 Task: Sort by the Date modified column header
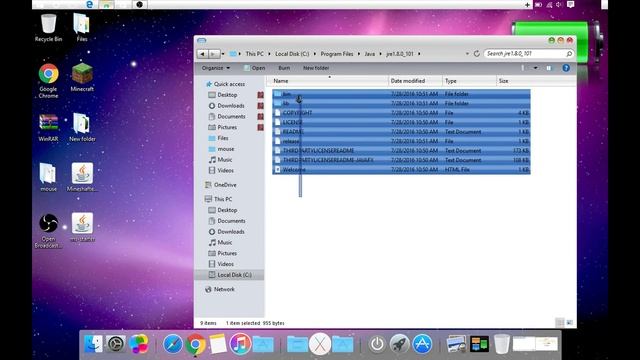415,81
